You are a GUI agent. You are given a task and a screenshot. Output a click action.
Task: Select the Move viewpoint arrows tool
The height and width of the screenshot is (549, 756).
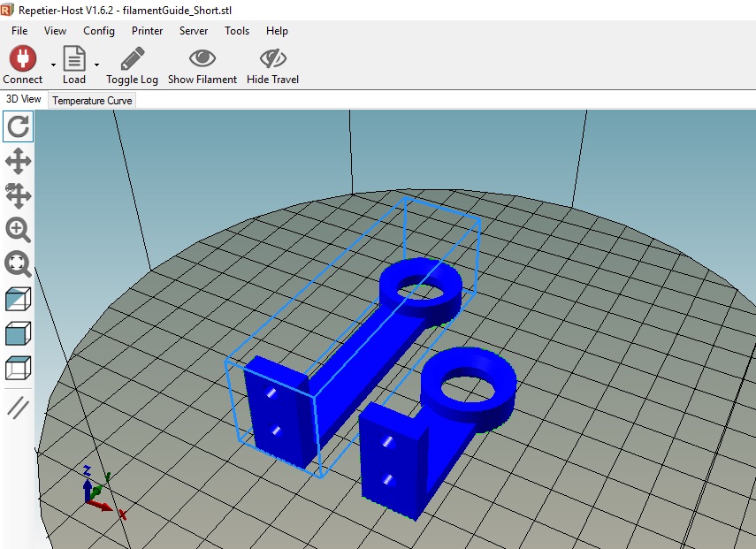(x=19, y=161)
